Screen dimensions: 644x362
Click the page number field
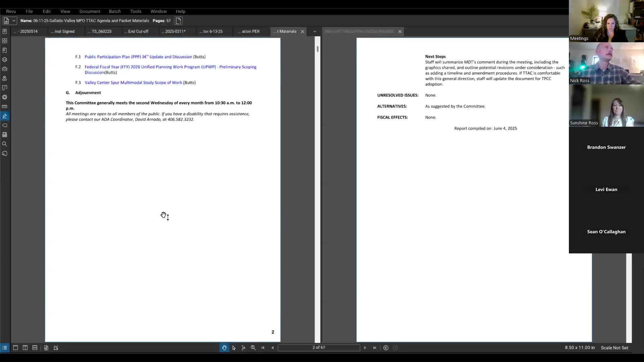319,348
